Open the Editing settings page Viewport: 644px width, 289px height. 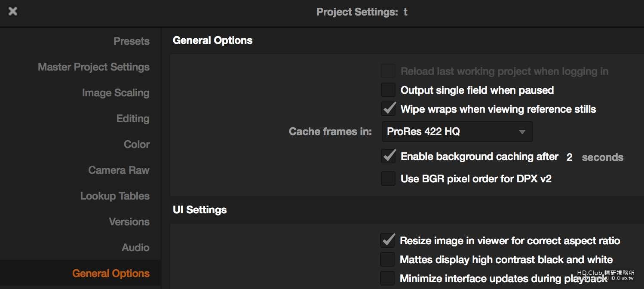click(x=133, y=119)
